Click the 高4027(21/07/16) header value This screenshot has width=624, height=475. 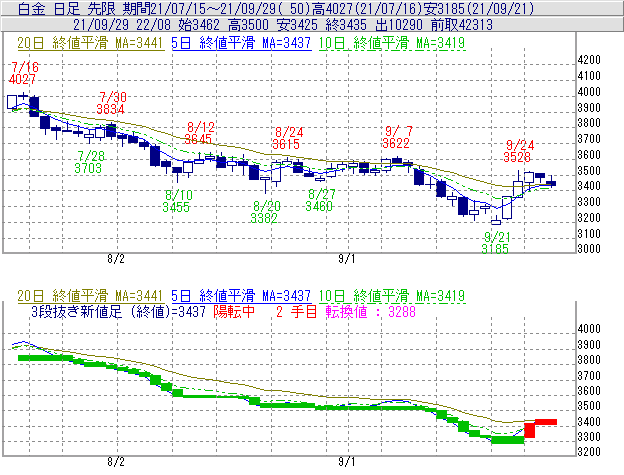pyautogui.click(x=367, y=8)
